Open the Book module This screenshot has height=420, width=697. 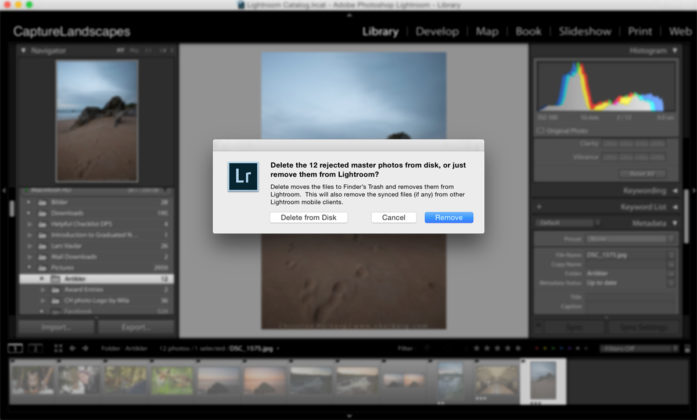coord(528,32)
